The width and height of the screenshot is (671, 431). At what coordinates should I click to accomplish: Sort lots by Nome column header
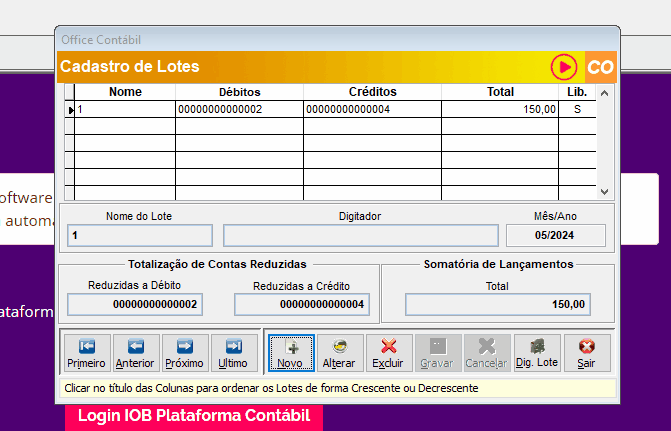[125, 92]
